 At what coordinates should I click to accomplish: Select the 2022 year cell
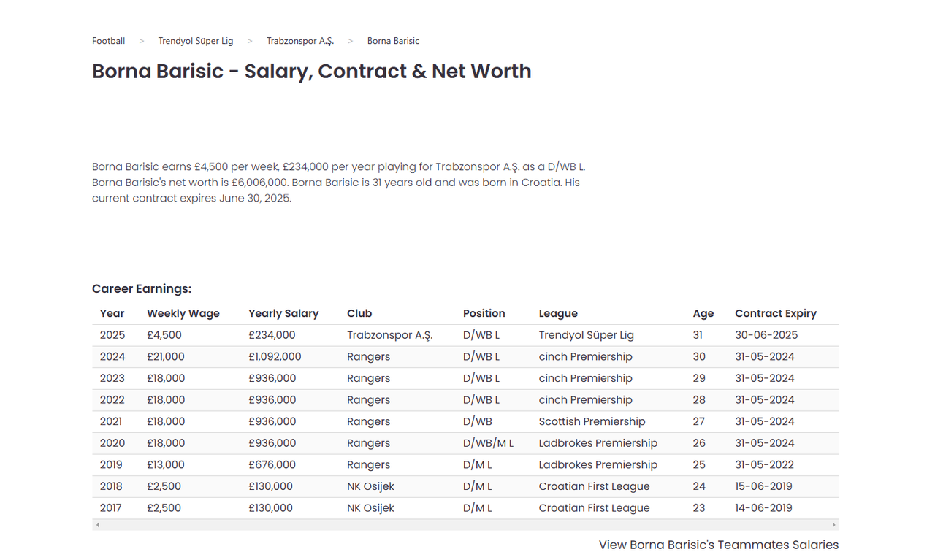click(x=112, y=400)
